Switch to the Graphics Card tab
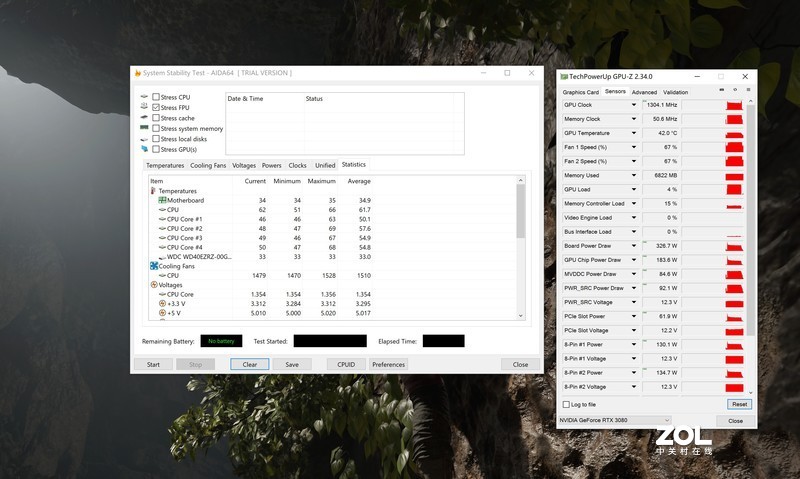800x479 pixels. [580, 92]
